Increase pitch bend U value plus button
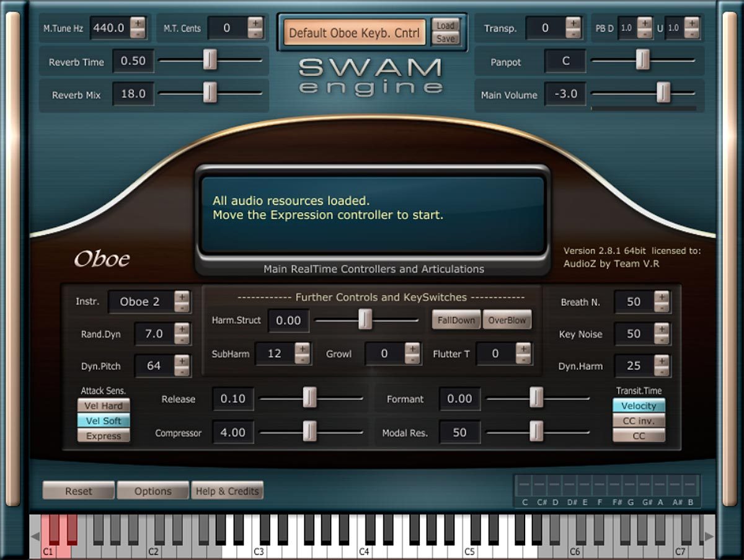The width and height of the screenshot is (744, 560). (x=692, y=22)
